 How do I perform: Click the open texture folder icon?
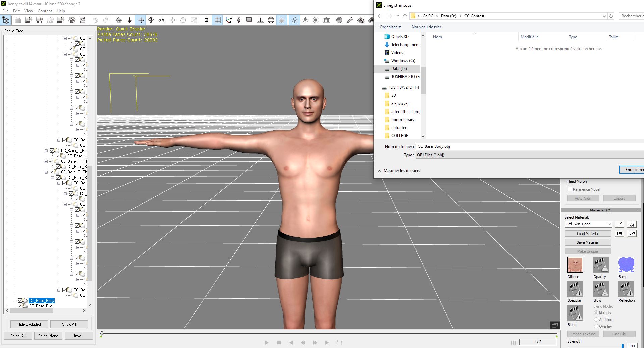620,233
